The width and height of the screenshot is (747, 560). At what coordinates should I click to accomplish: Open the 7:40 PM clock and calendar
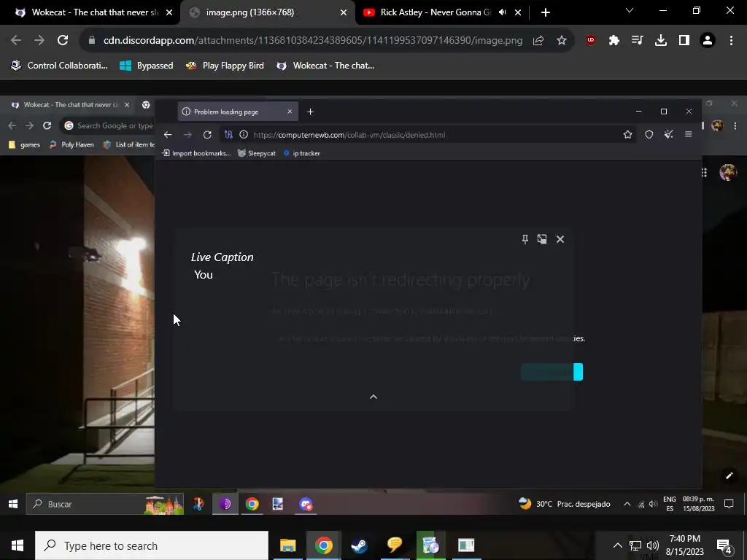pyautogui.click(x=684, y=545)
